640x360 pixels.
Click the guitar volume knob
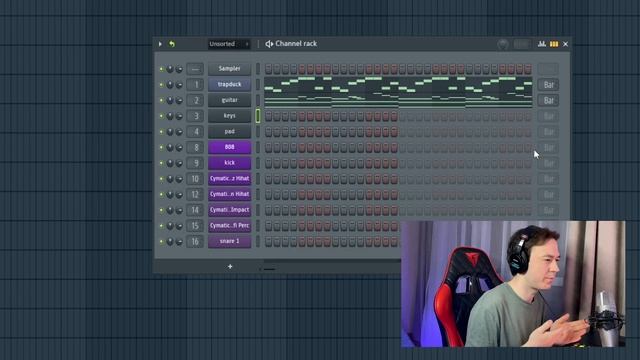tap(179, 100)
